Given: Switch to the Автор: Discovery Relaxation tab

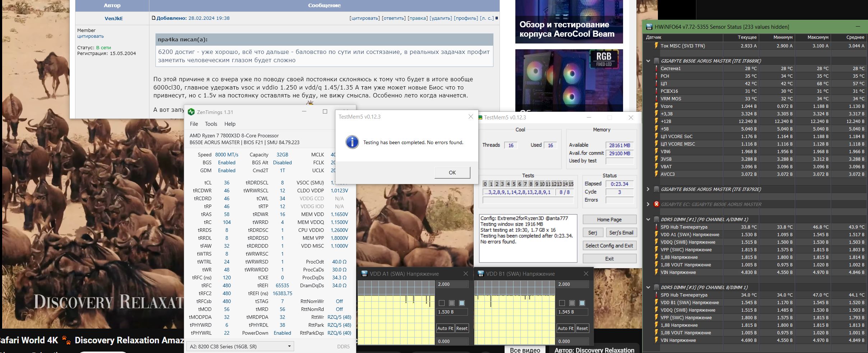Looking at the screenshot, I should (x=594, y=350).
